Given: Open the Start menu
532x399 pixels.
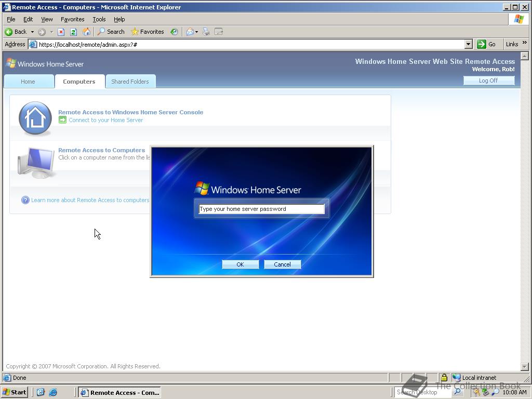Looking at the screenshot, I should 14,392.
